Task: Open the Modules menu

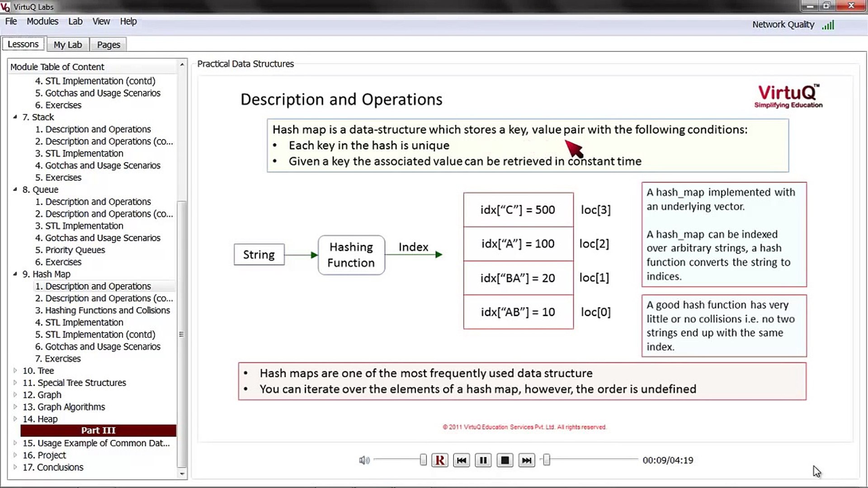Action: 42,21
